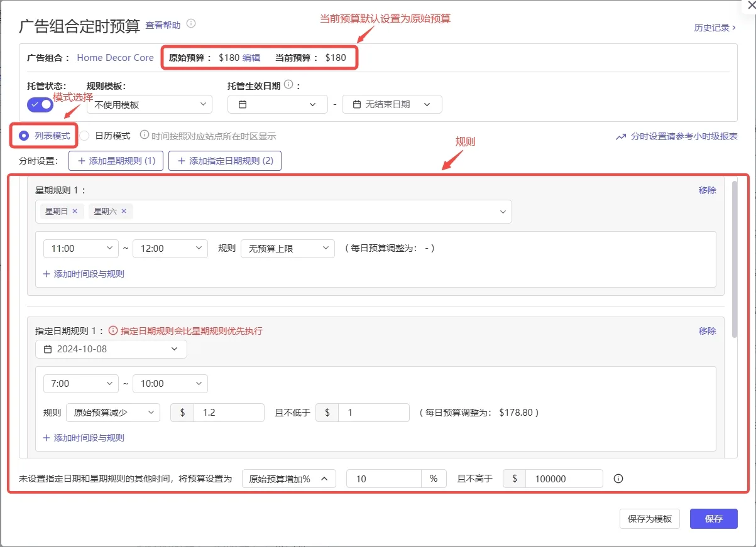Screen dimensions: 756x547
Task: Open the 历史记录 link
Action: (x=715, y=28)
